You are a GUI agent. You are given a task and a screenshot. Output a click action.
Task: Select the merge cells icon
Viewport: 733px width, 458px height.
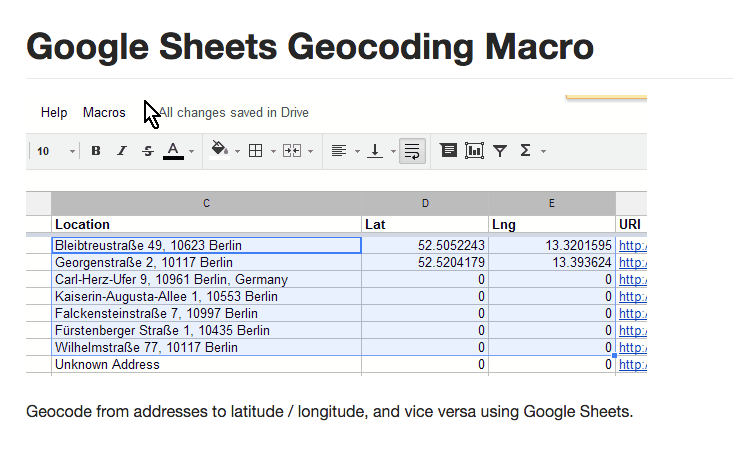(x=292, y=151)
